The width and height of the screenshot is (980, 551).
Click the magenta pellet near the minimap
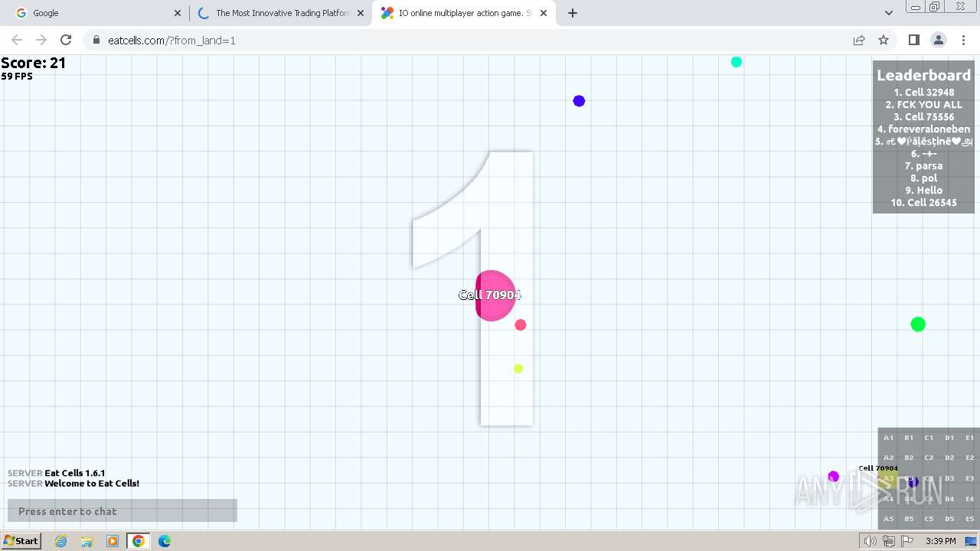834,477
